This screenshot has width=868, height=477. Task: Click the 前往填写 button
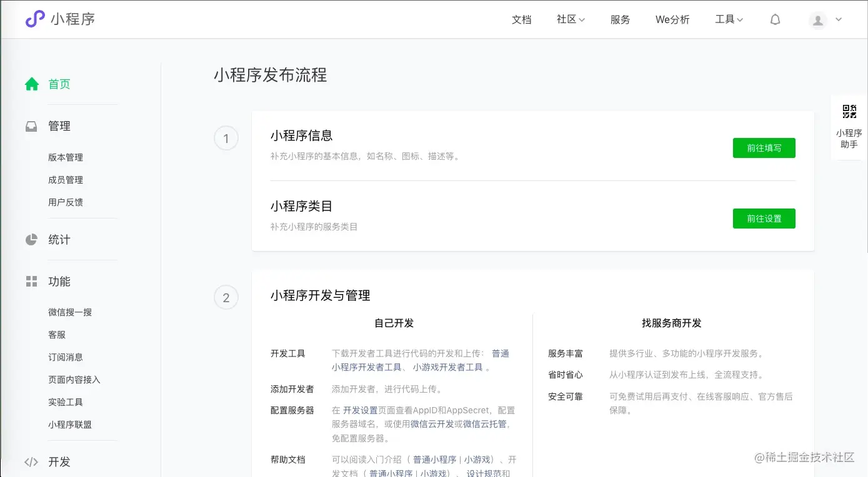pos(764,148)
